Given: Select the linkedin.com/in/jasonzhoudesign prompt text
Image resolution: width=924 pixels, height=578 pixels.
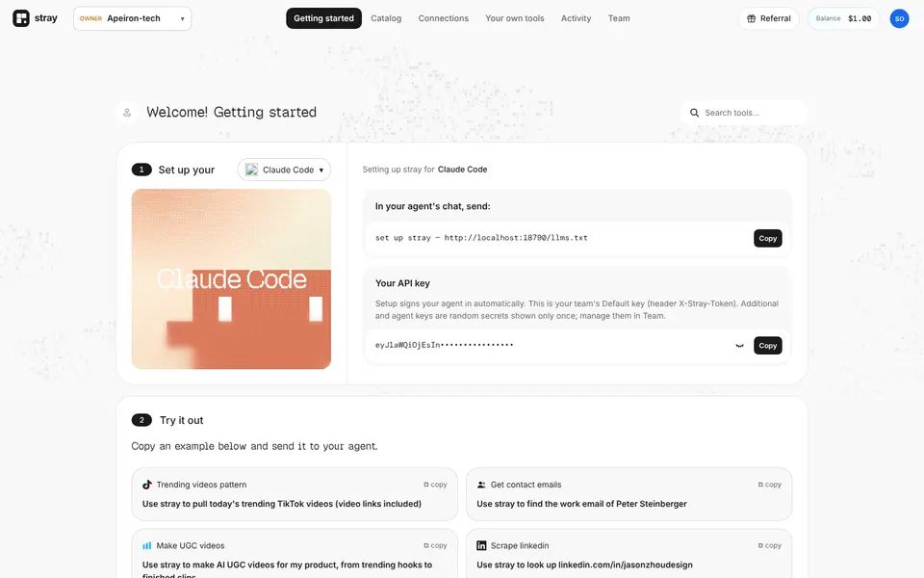Looking at the screenshot, I should (x=584, y=565).
